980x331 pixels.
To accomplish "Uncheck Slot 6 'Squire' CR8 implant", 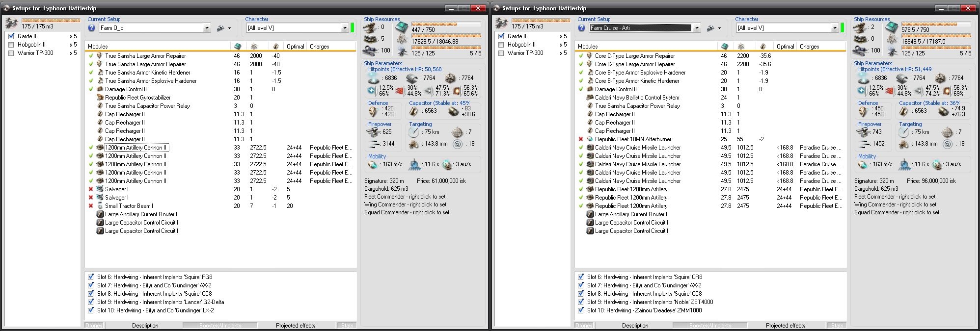I will (x=581, y=277).
